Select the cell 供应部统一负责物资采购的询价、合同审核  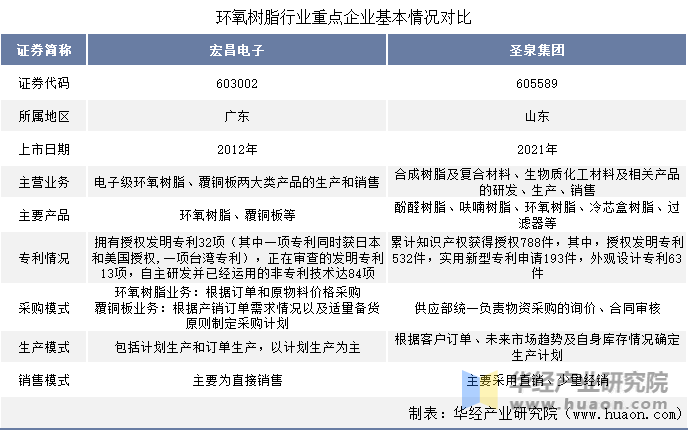click(x=537, y=308)
